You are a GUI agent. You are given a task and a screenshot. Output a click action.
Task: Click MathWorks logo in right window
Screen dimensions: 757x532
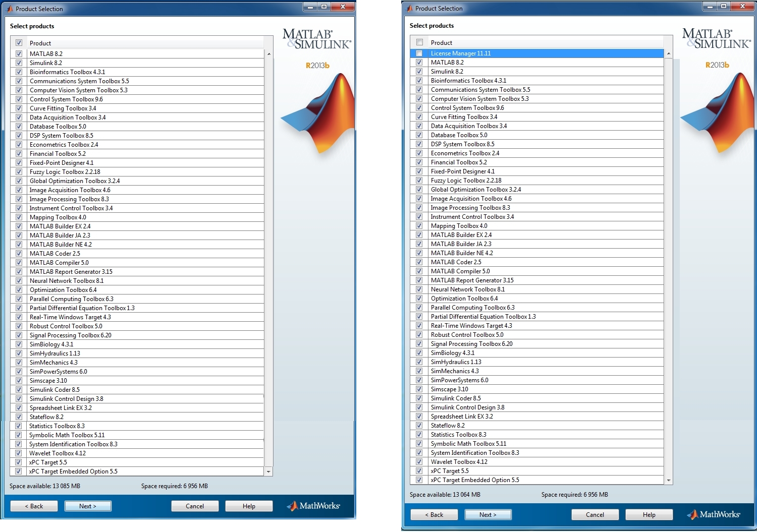click(714, 514)
